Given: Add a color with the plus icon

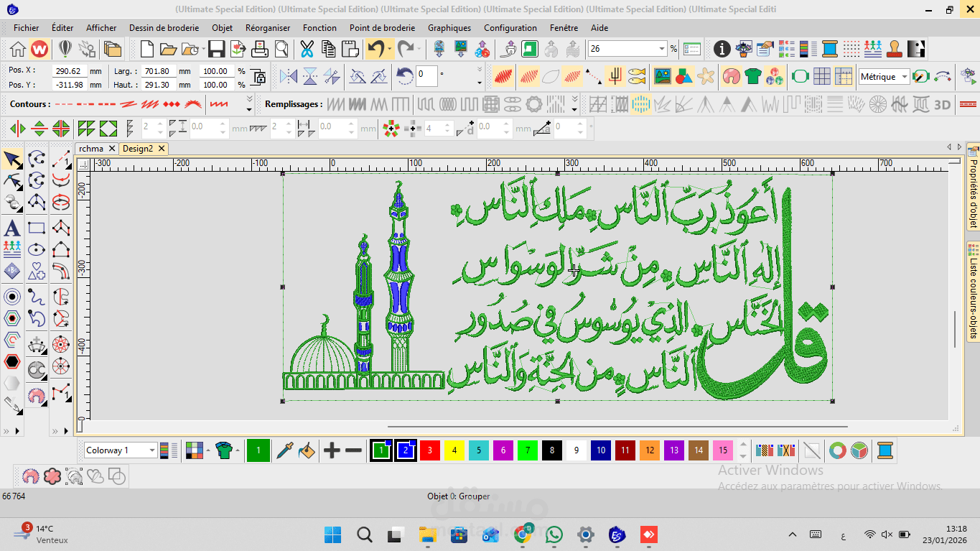Looking at the screenshot, I should [332, 450].
